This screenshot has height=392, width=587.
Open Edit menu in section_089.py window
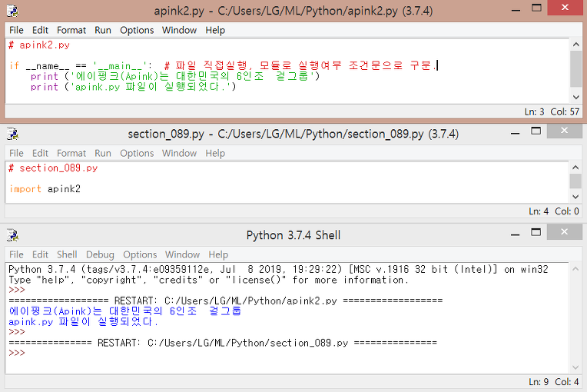click(x=40, y=154)
